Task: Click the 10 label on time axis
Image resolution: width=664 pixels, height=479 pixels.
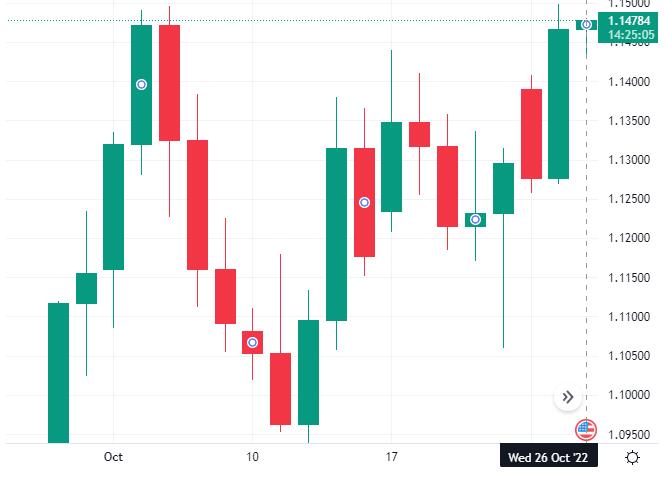Action: point(252,457)
